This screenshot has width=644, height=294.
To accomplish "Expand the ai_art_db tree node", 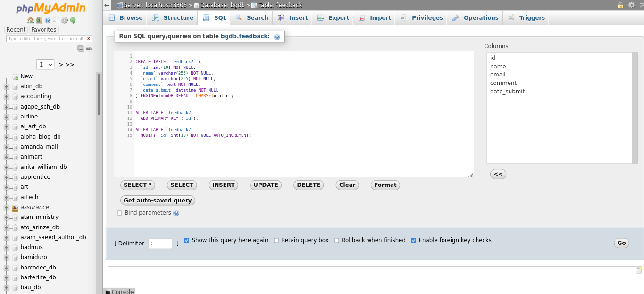I will click(x=7, y=127).
